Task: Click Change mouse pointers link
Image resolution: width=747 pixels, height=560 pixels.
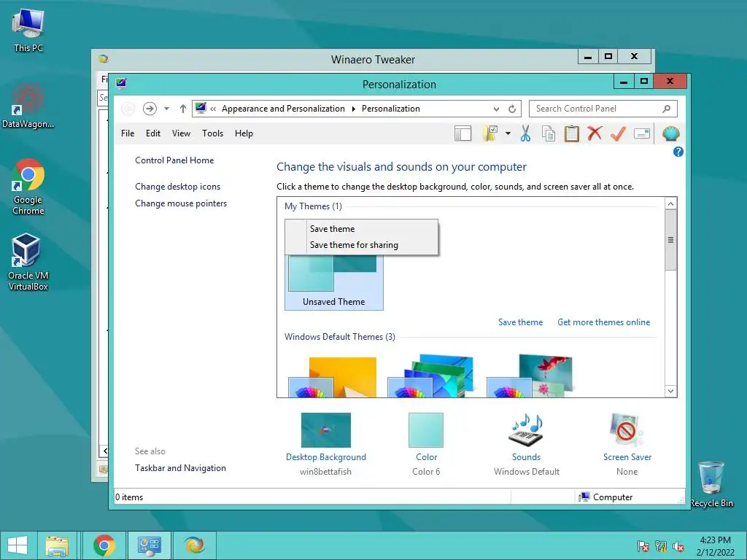Action: (x=181, y=203)
